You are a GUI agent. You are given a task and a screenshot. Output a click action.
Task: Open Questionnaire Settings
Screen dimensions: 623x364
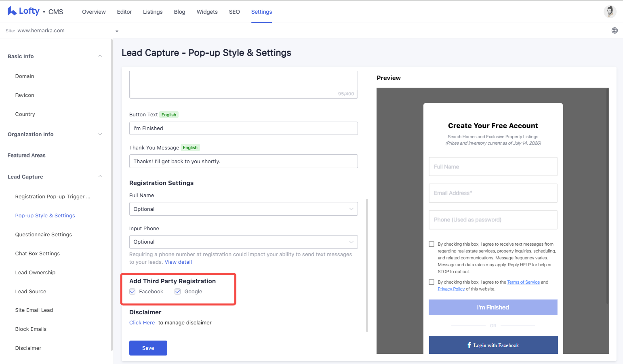44,235
